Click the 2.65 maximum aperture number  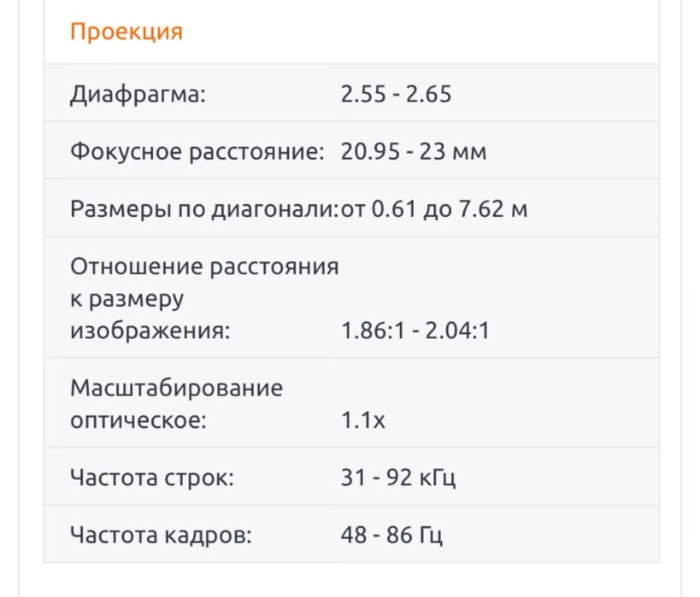(x=428, y=94)
